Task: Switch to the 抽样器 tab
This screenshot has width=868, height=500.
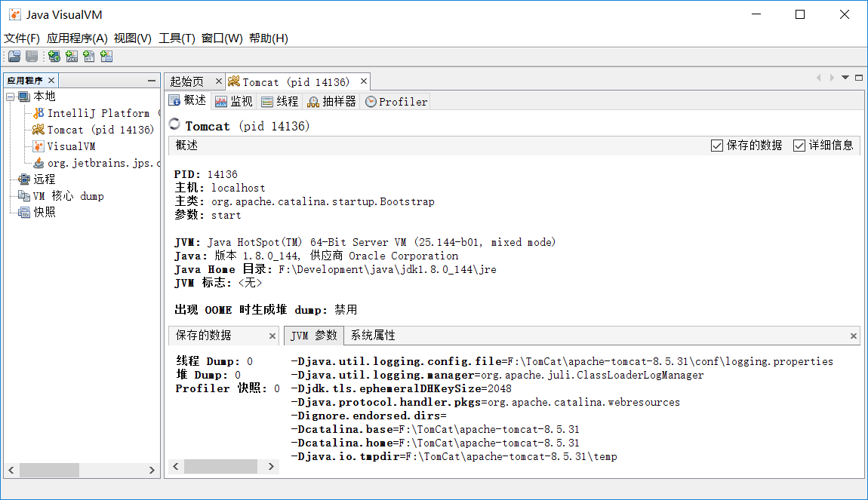Action: point(332,101)
